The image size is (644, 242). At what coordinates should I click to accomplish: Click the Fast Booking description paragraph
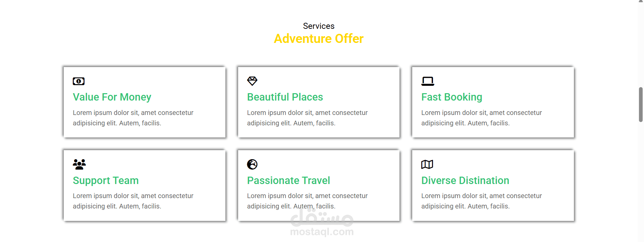(x=482, y=118)
